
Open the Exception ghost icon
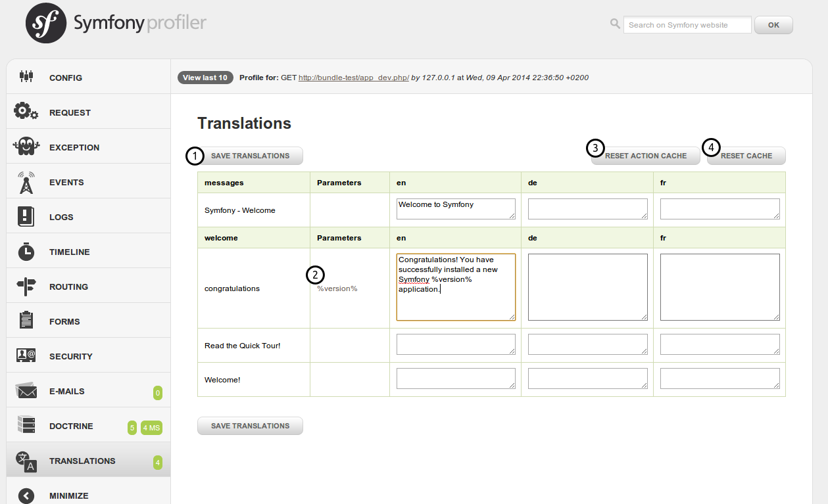pyautogui.click(x=26, y=146)
